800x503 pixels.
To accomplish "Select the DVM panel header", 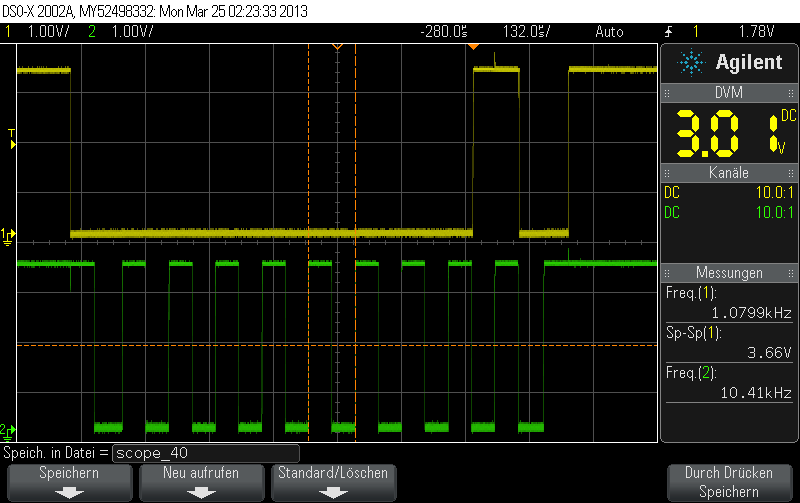I will click(729, 93).
